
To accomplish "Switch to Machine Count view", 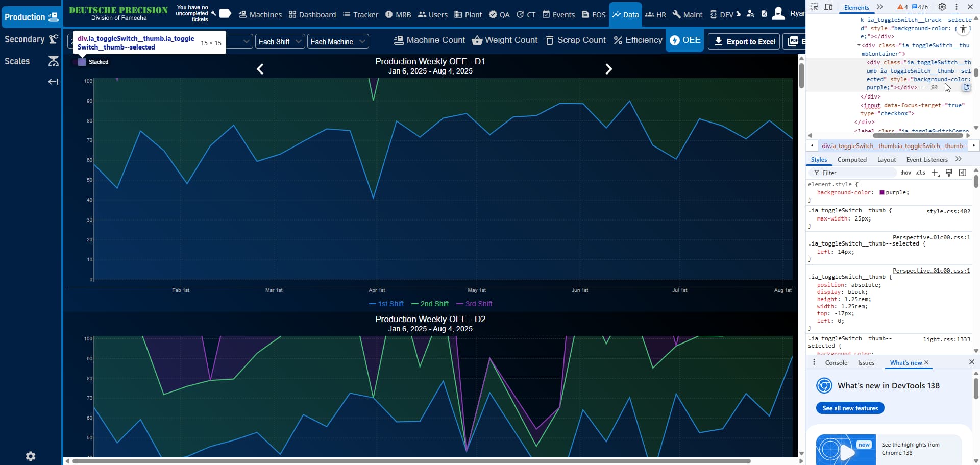I will pyautogui.click(x=430, y=40).
